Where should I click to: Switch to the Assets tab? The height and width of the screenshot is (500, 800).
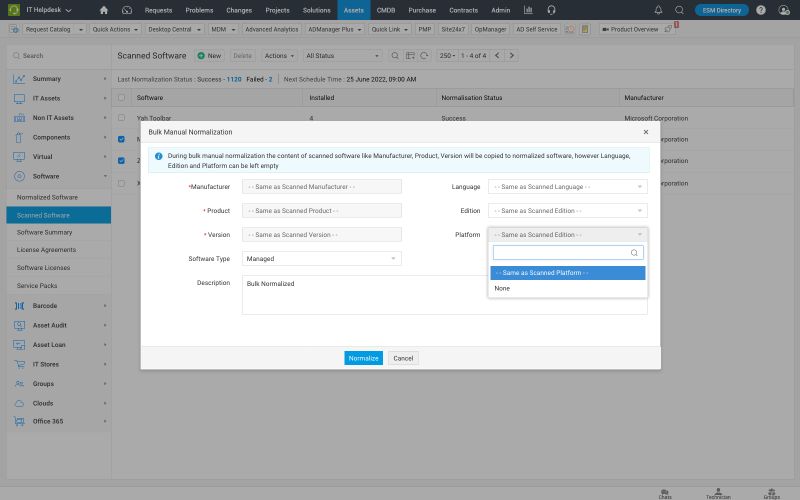coord(354,10)
